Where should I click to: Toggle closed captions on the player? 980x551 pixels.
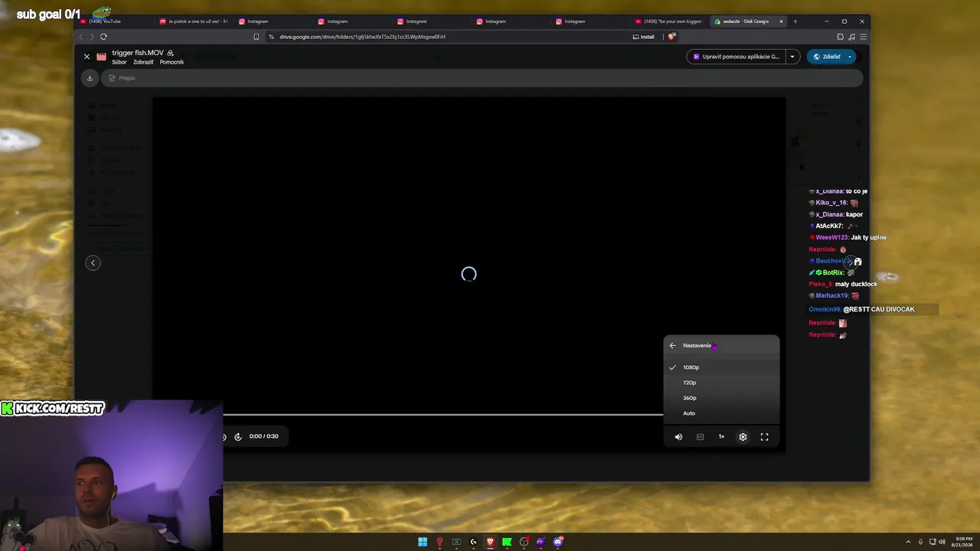click(x=700, y=437)
